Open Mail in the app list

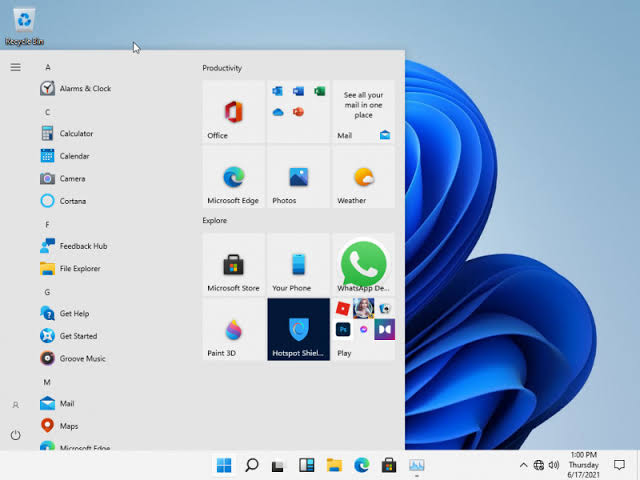(x=58, y=404)
